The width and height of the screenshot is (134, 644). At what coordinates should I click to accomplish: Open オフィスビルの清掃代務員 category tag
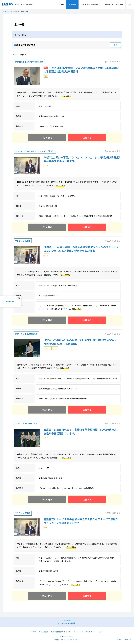26,334
